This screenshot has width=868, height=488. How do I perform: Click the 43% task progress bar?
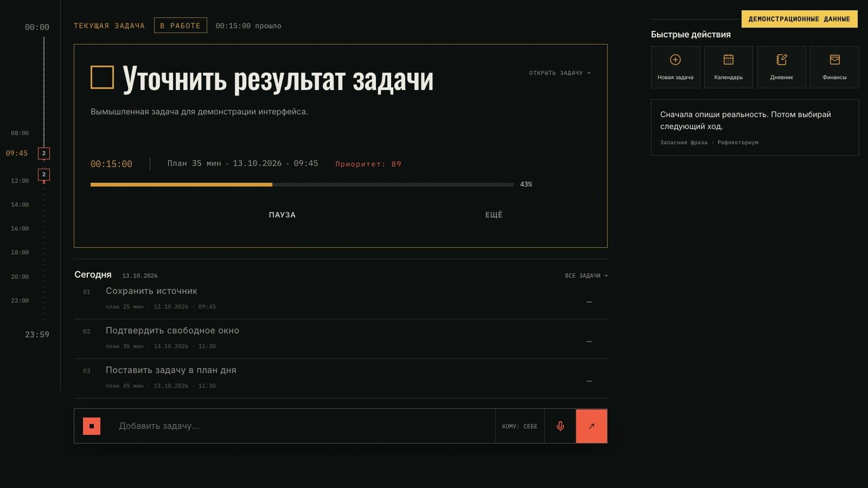pyautogui.click(x=302, y=184)
